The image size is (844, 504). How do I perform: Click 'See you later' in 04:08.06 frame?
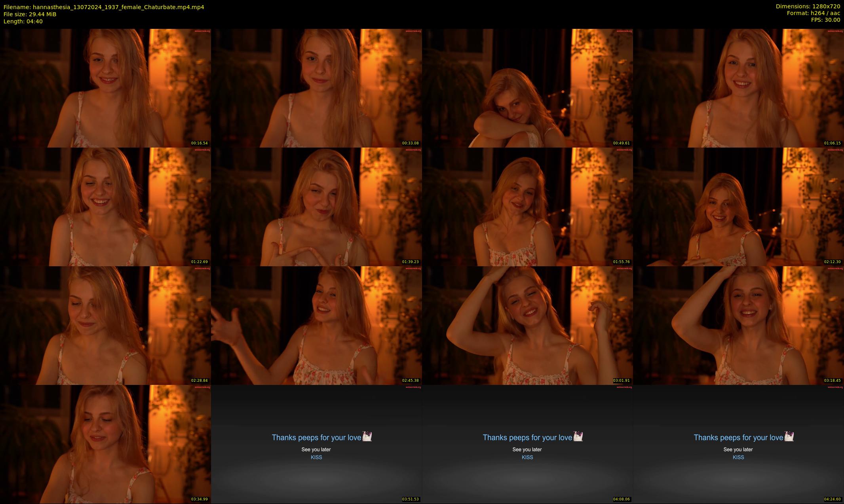[527, 449]
